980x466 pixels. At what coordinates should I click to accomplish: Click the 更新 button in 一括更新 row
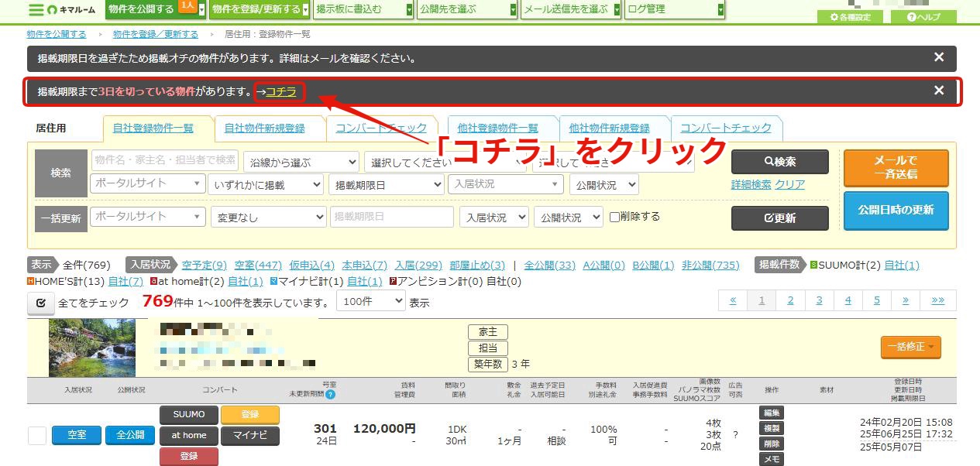point(780,218)
